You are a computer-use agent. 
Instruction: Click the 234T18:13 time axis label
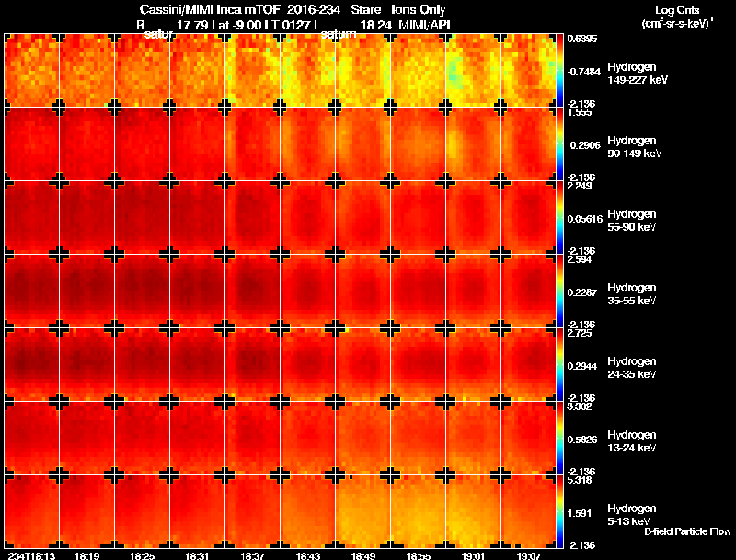click(x=31, y=555)
